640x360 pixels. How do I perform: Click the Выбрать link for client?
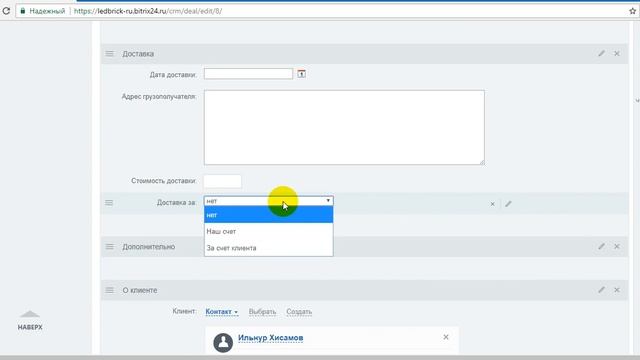click(x=262, y=311)
